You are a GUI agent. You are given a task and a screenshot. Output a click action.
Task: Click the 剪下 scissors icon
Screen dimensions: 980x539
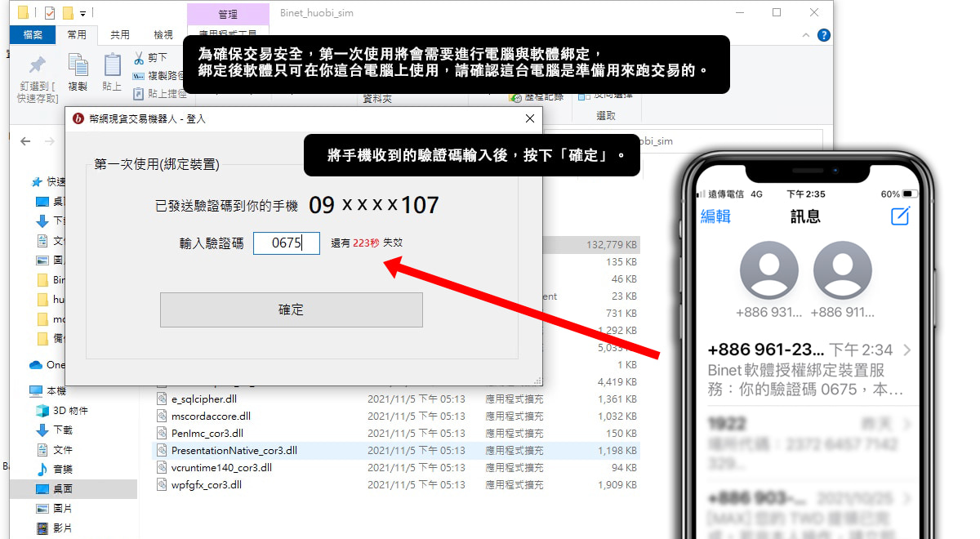click(x=139, y=58)
